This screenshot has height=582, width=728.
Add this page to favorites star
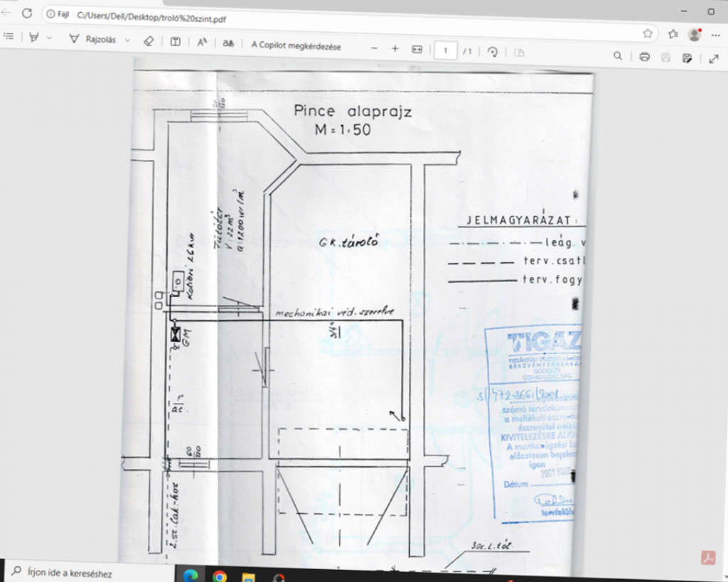(x=648, y=33)
